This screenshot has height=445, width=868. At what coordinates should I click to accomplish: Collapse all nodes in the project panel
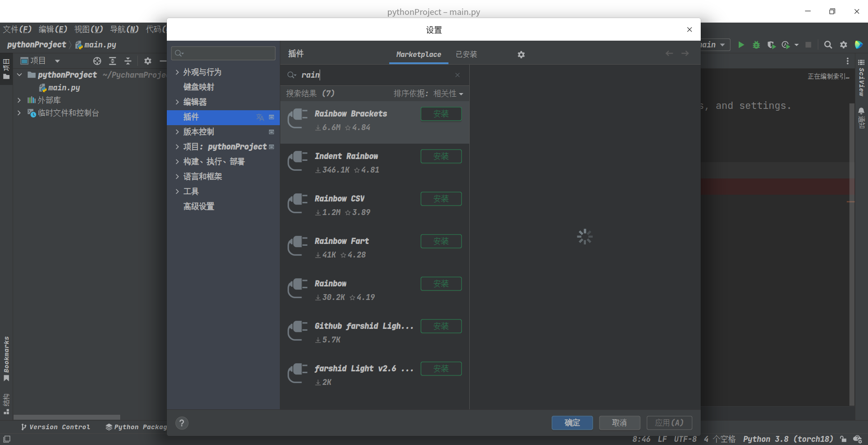[128, 61]
